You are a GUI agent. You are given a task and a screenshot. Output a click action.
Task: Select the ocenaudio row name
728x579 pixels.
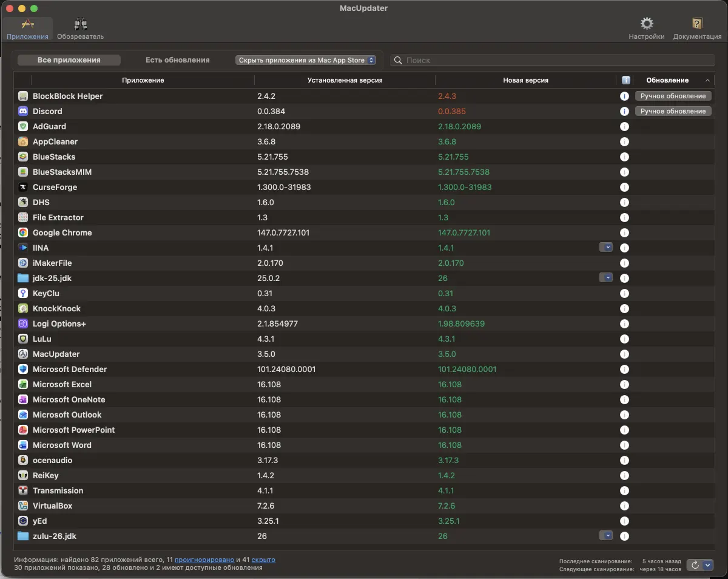[52, 460]
